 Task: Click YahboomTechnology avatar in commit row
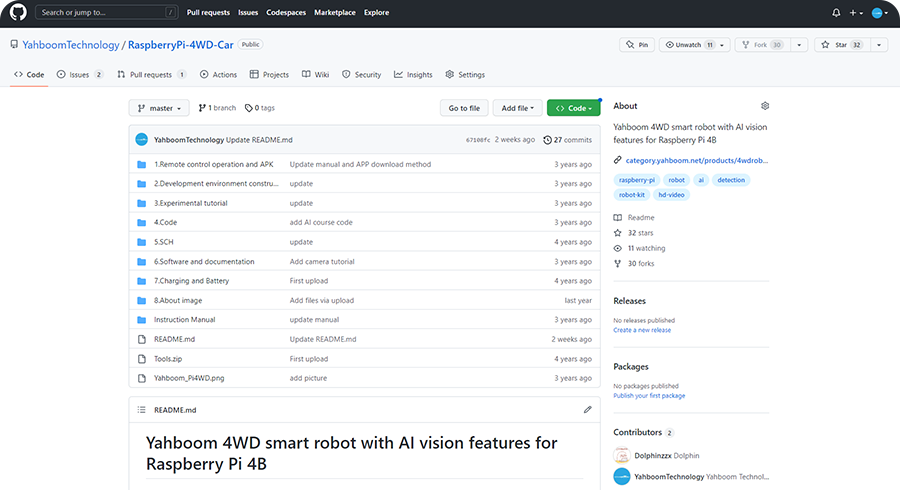tap(141, 139)
